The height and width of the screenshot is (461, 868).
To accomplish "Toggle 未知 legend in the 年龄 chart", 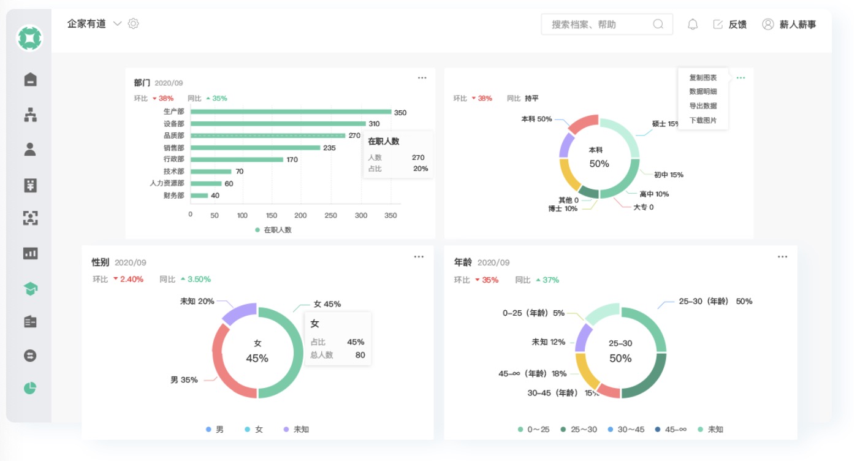I will [710, 429].
